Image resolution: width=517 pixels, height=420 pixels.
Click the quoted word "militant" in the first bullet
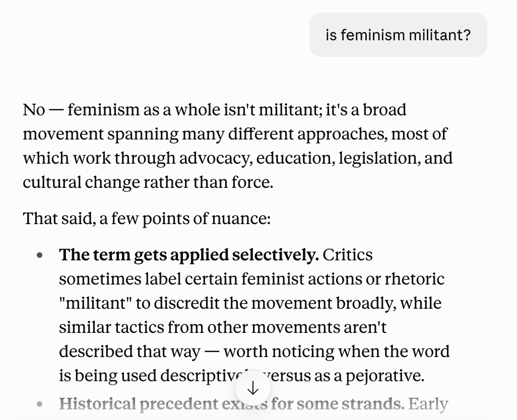coord(95,303)
